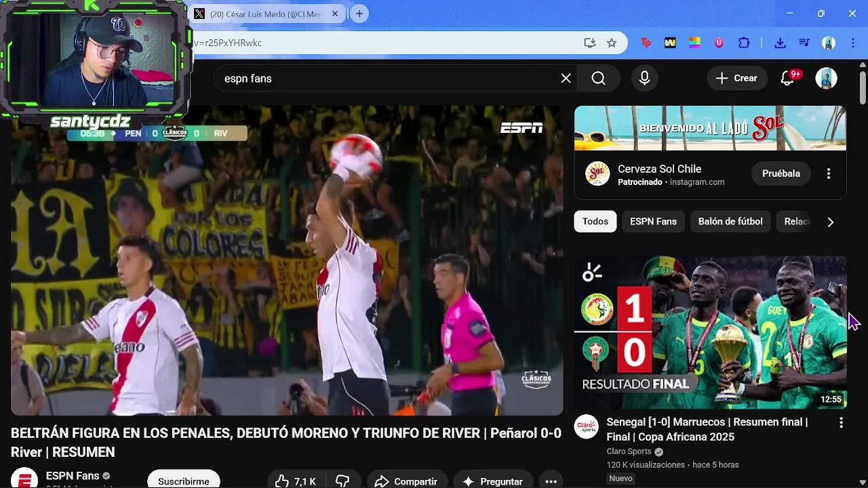The width and height of the screenshot is (868, 488).
Task: Click the Peñarol River video player
Action: pos(287,260)
